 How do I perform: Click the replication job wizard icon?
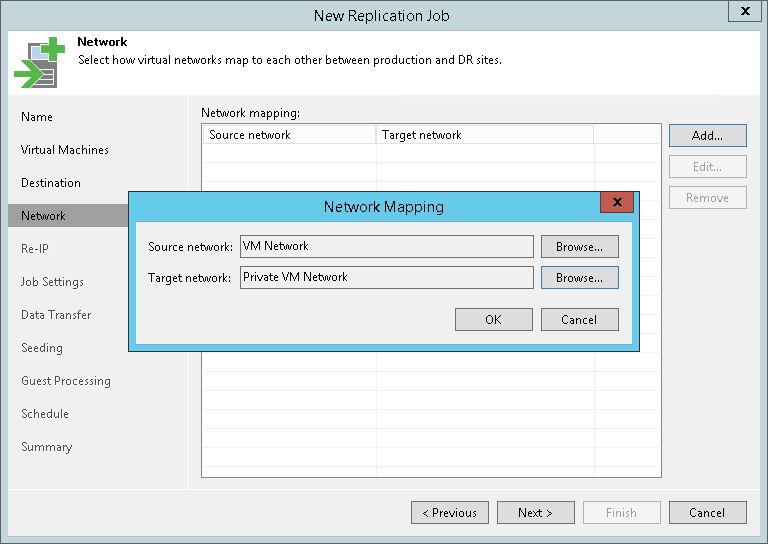tap(38, 62)
